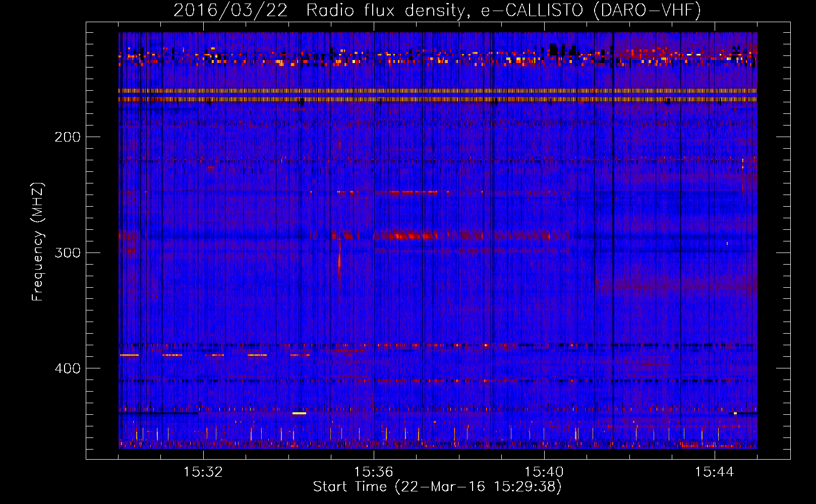Click the 15:36 time tick label
Viewport: 816px width, 504px height.
pos(374,472)
